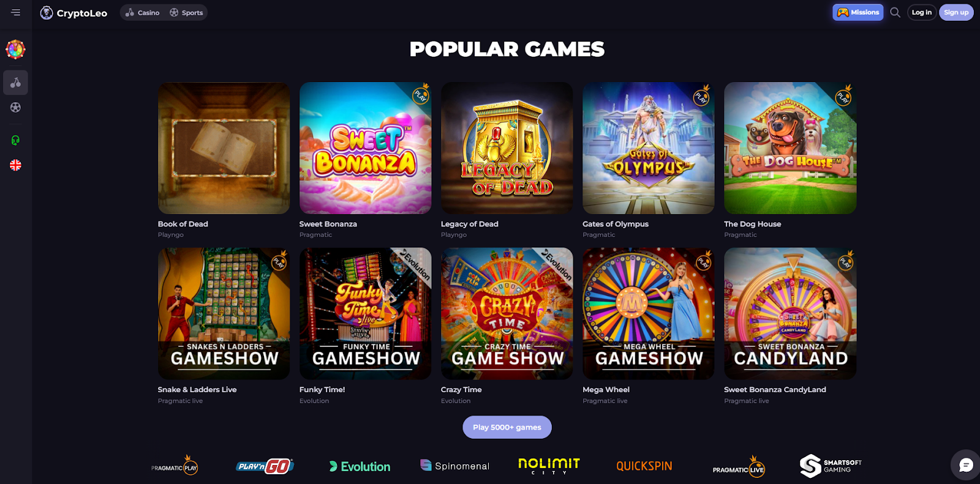
Task: Open the green support headset icon
Action: point(15,140)
